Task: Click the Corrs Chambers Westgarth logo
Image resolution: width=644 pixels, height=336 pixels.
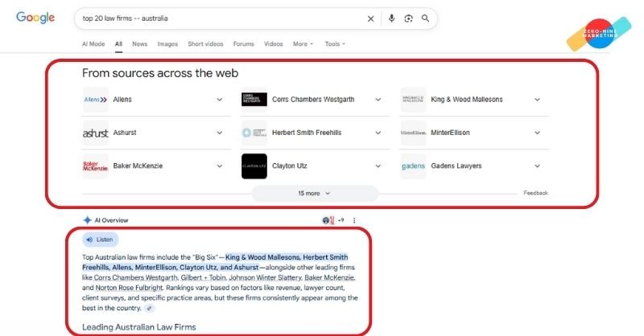Action: coord(254,100)
